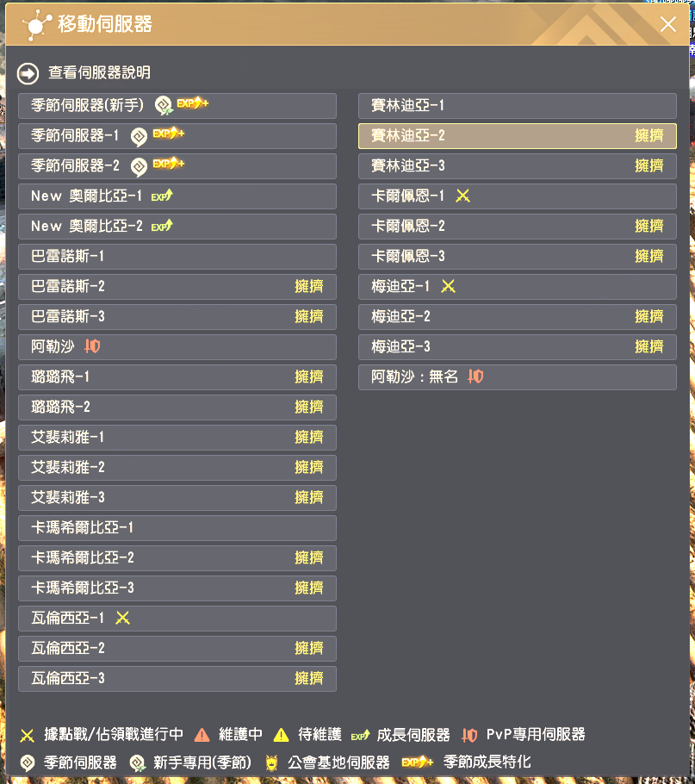Click the 新手專用(季節) legend icon
The width and height of the screenshot is (695, 784).
pos(138,763)
